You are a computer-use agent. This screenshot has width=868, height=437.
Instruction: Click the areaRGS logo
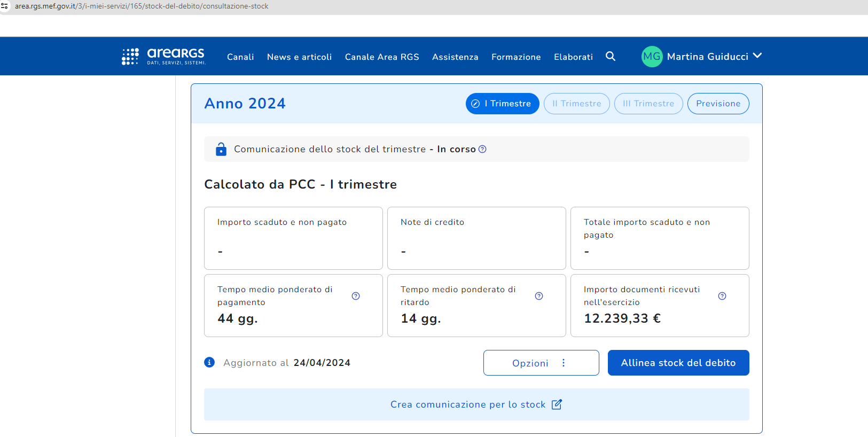[163, 56]
